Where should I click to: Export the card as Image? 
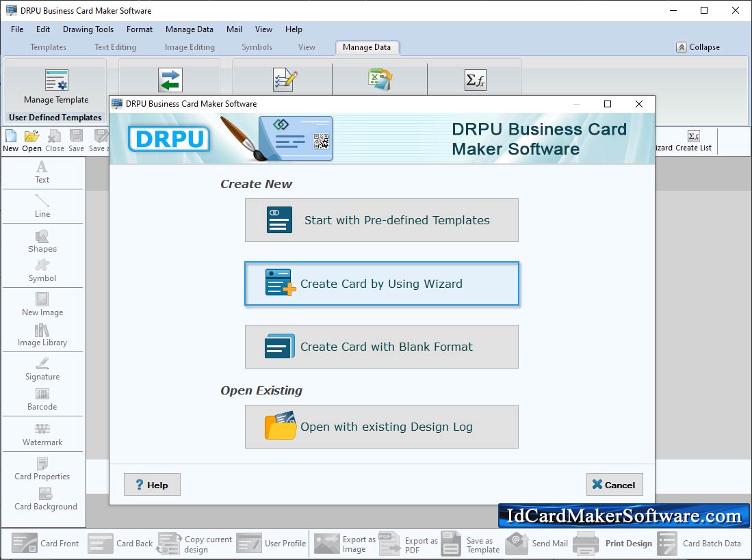pyautogui.click(x=346, y=544)
